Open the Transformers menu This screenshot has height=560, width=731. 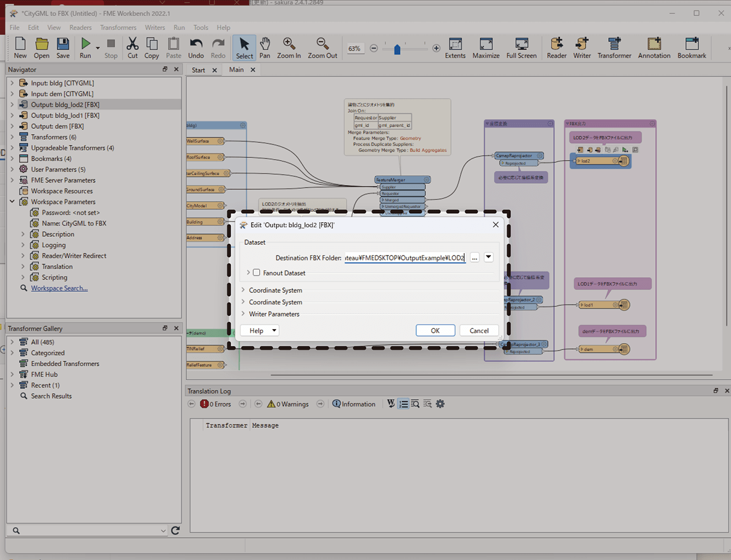pyautogui.click(x=118, y=28)
